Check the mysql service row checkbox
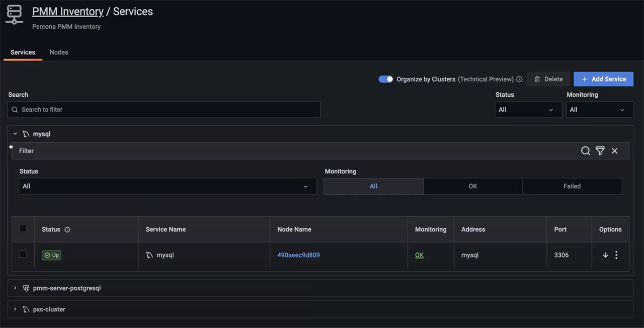 click(x=23, y=254)
